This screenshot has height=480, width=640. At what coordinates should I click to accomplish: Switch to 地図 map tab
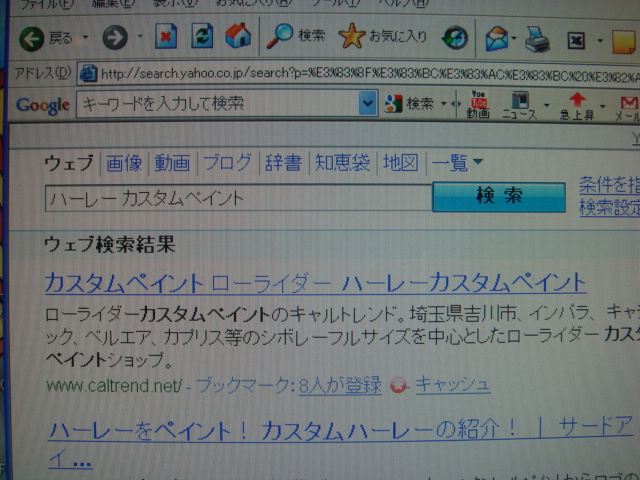point(400,163)
